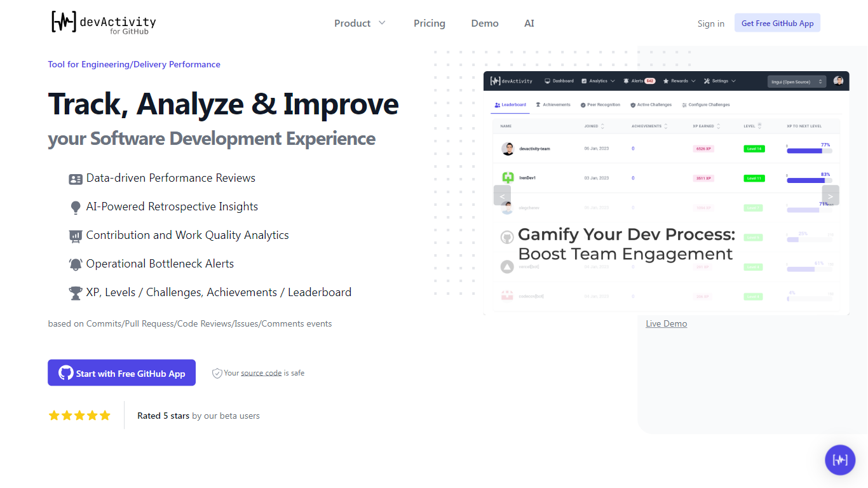868x488 pixels.
Task: Open the Product dropdown menu
Action: tap(360, 24)
